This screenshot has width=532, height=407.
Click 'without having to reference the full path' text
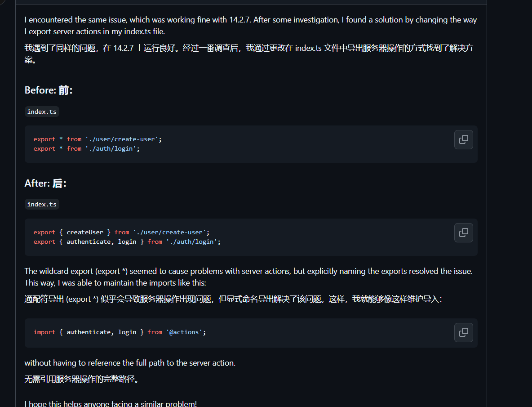pyautogui.click(x=130, y=363)
